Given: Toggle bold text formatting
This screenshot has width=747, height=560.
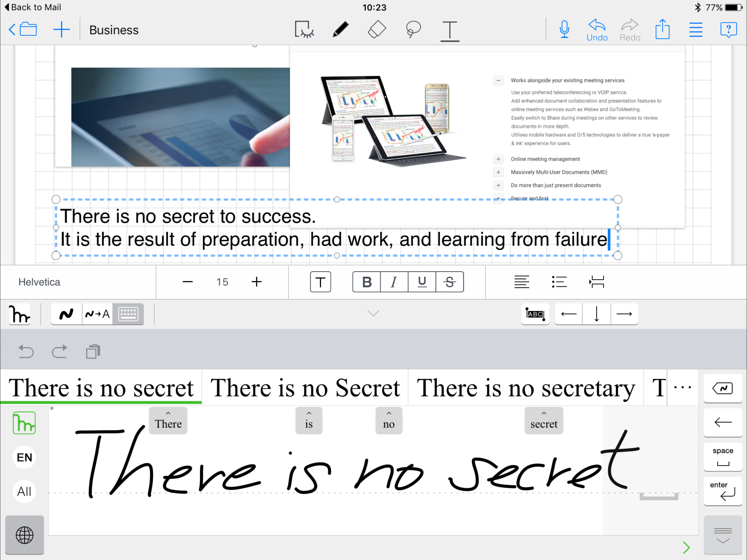Looking at the screenshot, I should (367, 282).
